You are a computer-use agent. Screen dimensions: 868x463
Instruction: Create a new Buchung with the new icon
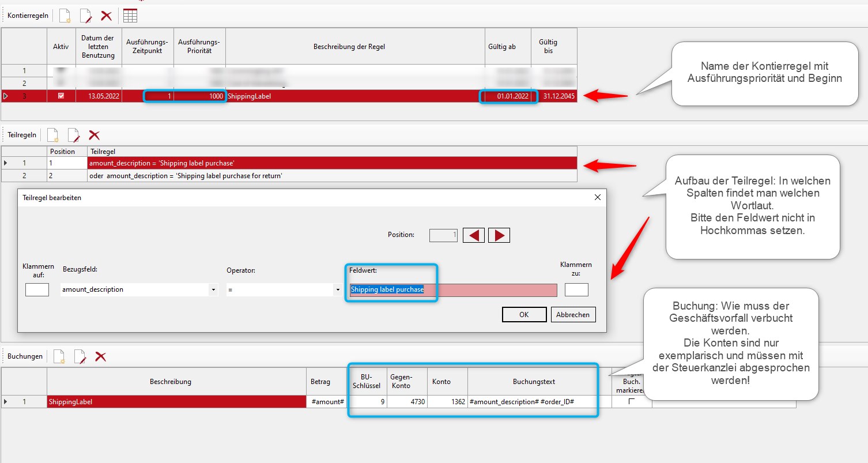(59, 356)
